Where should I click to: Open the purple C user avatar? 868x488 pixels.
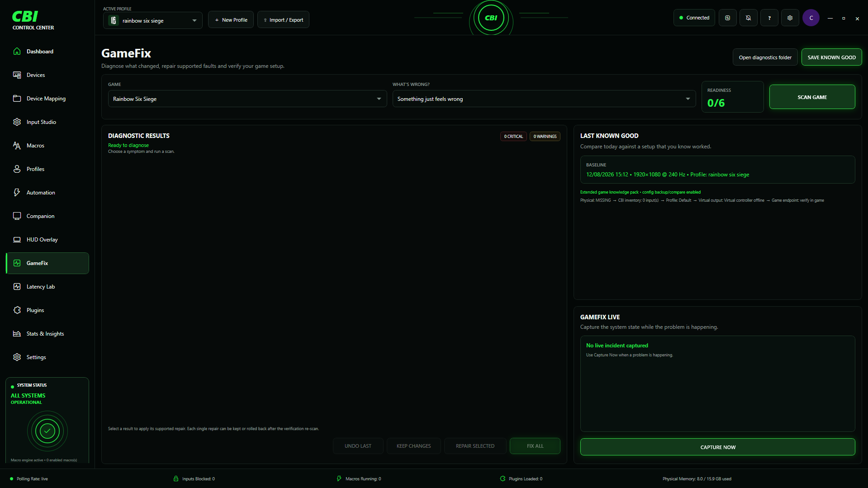pyautogui.click(x=811, y=18)
